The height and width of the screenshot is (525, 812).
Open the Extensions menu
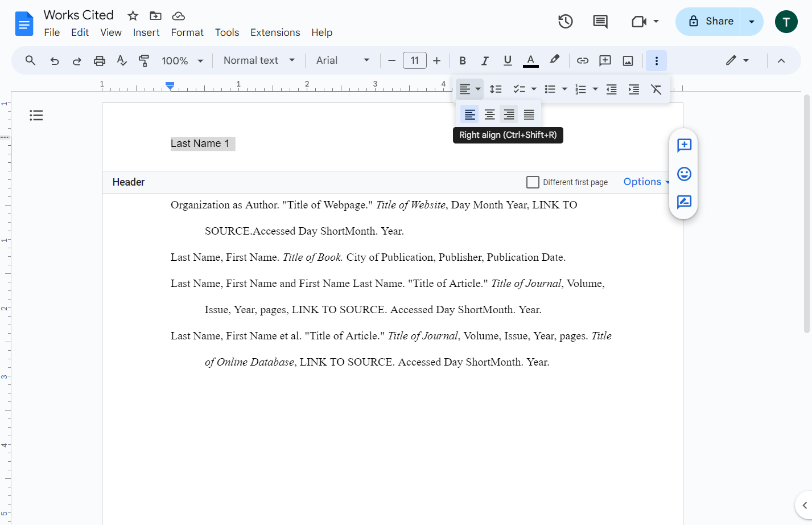pos(275,32)
